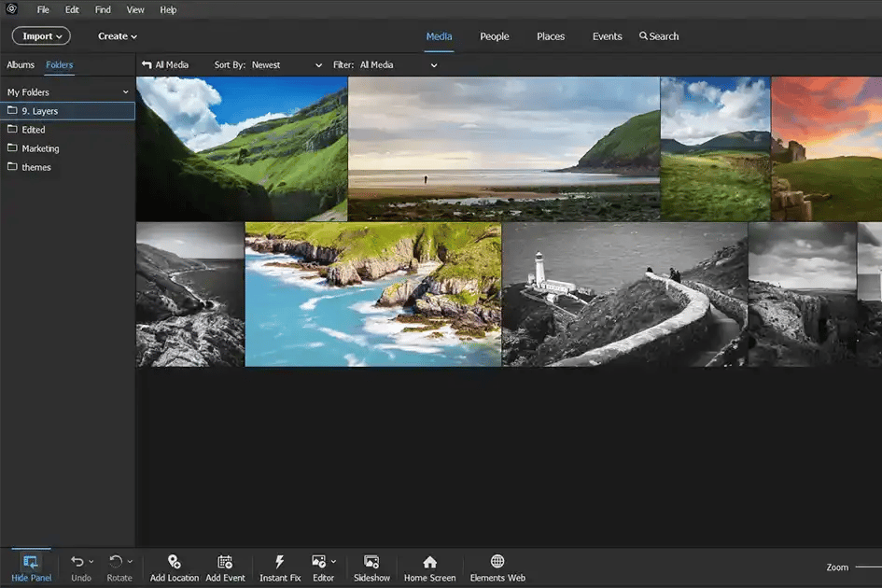Click the back arrow for All Media
Image resolution: width=882 pixels, height=588 pixels.
(x=147, y=64)
